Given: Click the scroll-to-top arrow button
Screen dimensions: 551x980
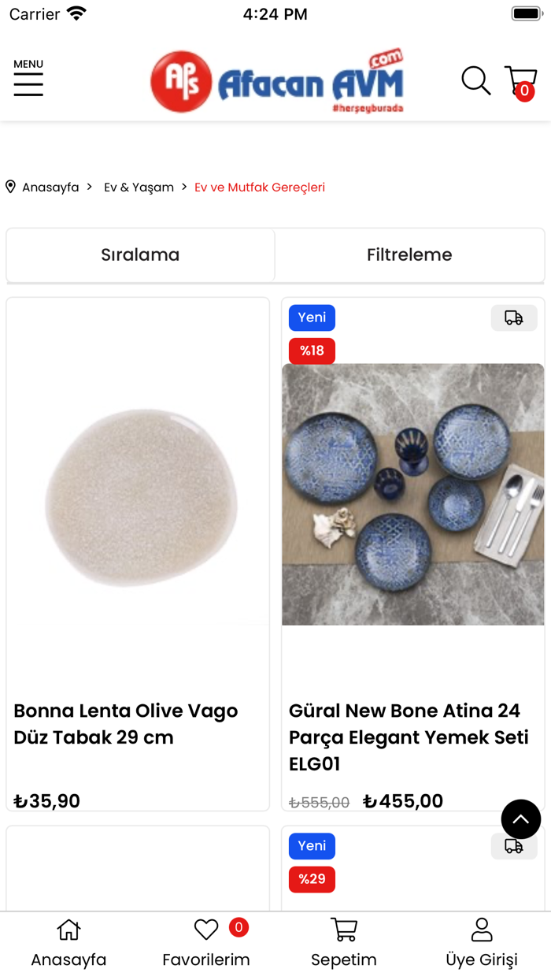Looking at the screenshot, I should [520, 819].
